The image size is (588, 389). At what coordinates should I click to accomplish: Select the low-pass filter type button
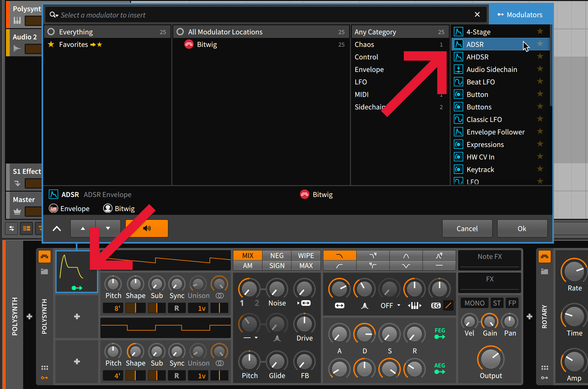tap(340, 255)
